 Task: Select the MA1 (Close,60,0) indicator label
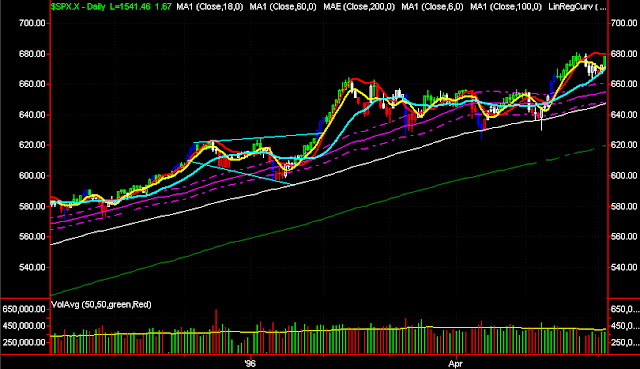[283, 7]
